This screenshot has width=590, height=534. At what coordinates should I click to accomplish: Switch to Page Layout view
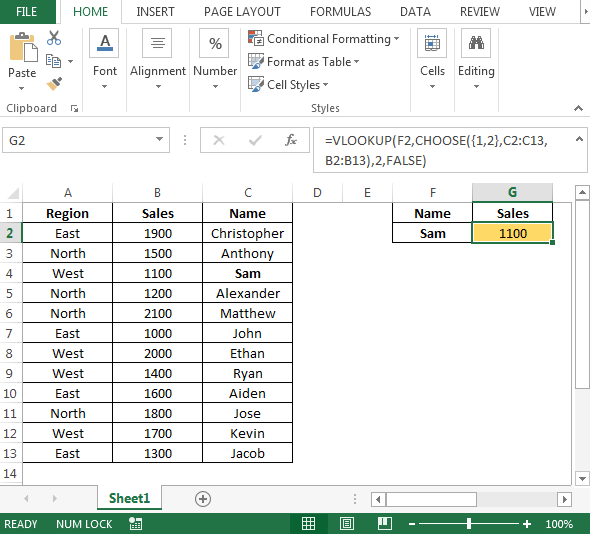coord(347,523)
